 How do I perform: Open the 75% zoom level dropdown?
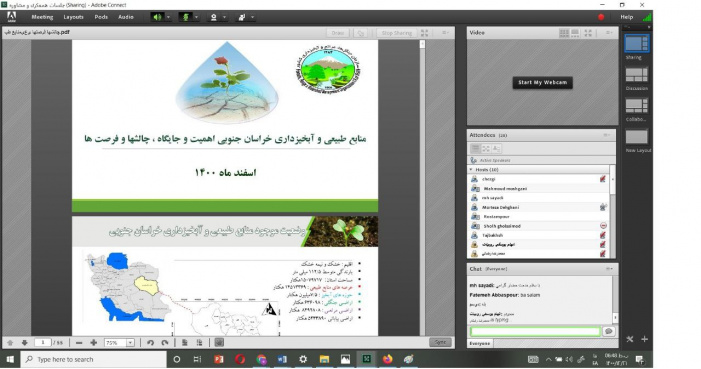click(130, 343)
